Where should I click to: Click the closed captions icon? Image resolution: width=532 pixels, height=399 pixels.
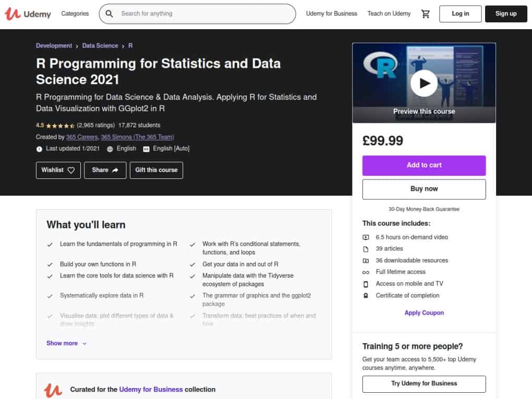pyautogui.click(x=146, y=149)
